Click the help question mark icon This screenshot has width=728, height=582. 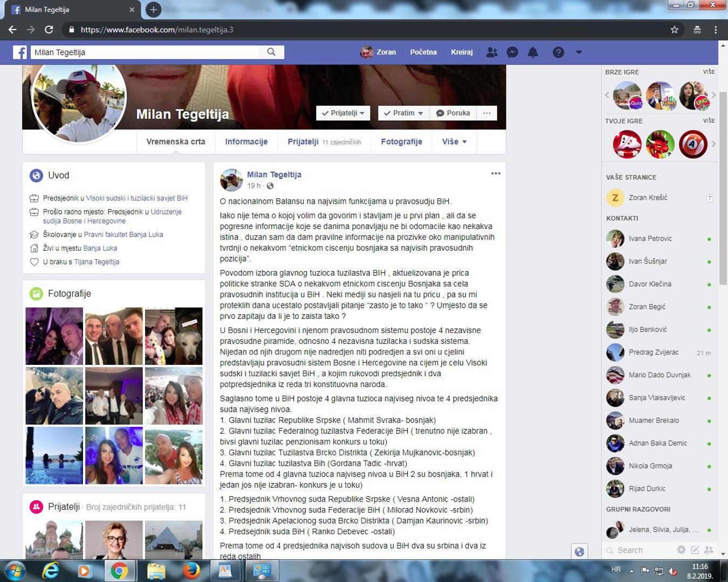click(558, 52)
